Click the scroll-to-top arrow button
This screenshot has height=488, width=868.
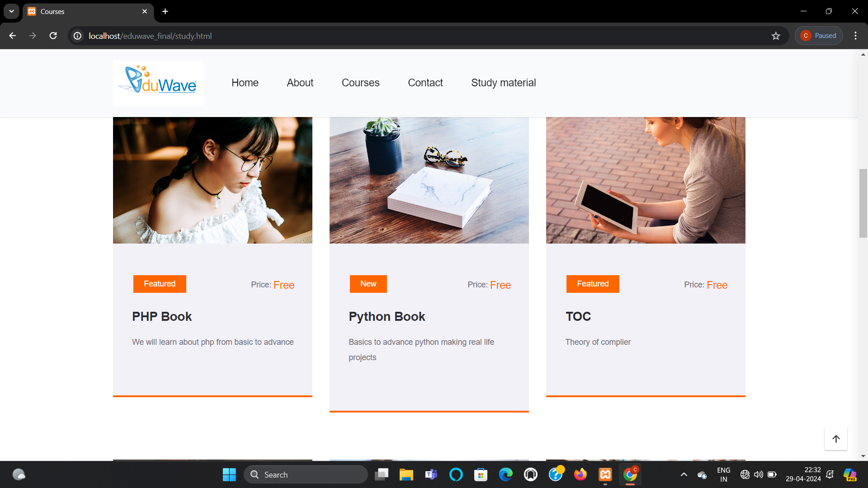point(835,439)
